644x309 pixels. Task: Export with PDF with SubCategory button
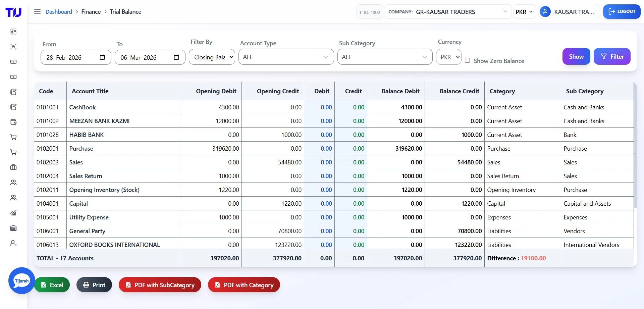(160, 285)
